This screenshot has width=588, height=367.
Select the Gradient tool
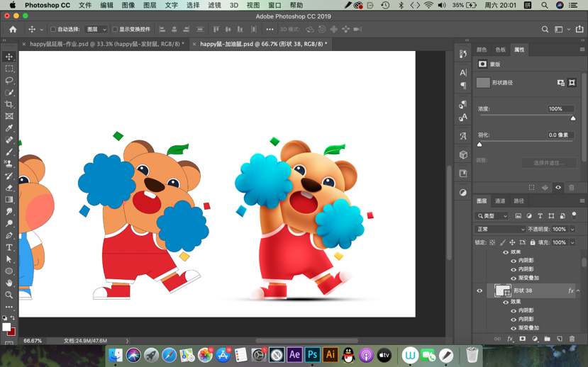click(9, 200)
